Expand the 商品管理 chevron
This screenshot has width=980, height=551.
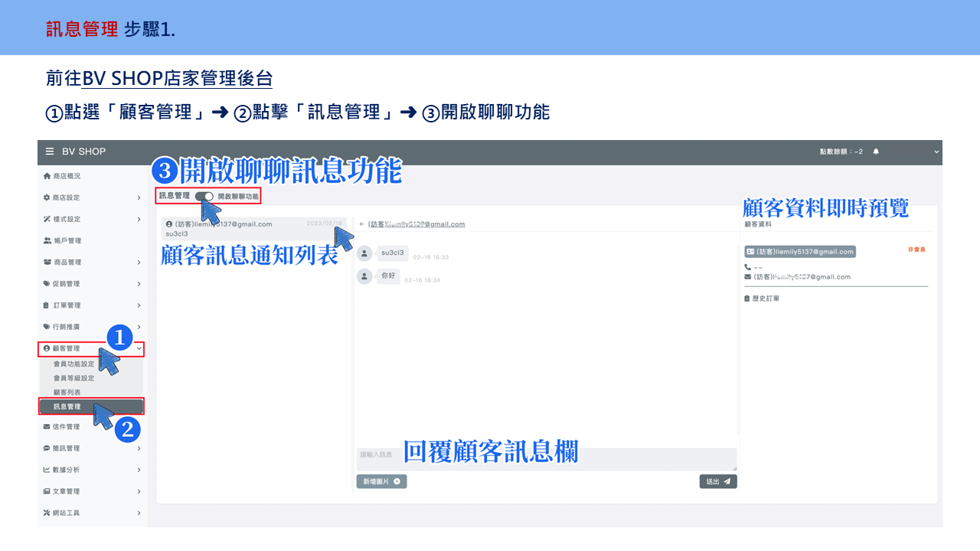point(139,262)
